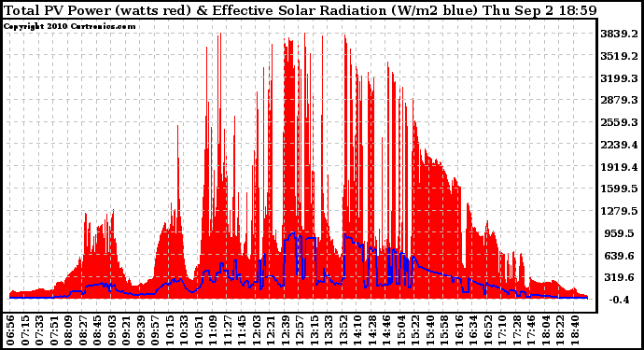Click the 09:39 time label
This screenshot has width=644, height=350.
pyautogui.click(x=141, y=330)
